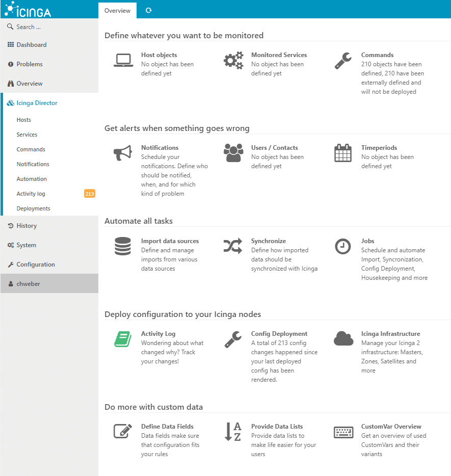Screen dimensions: 451x476
Task: Open the Notifications title link in dashboard
Action: 160,147
